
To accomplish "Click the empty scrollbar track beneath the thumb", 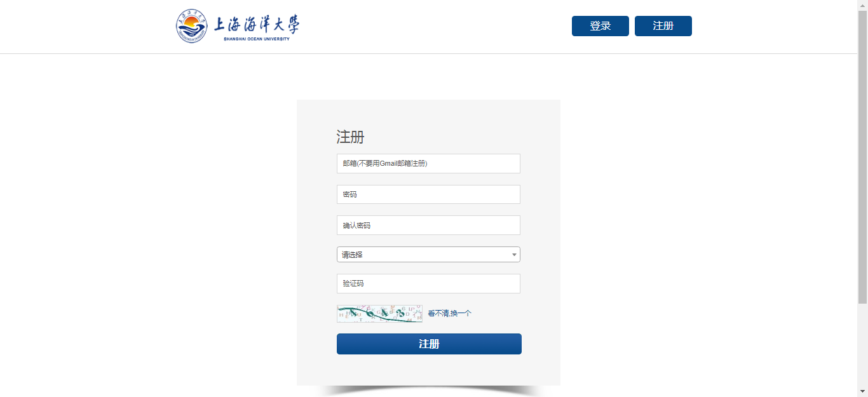I will coord(863,344).
